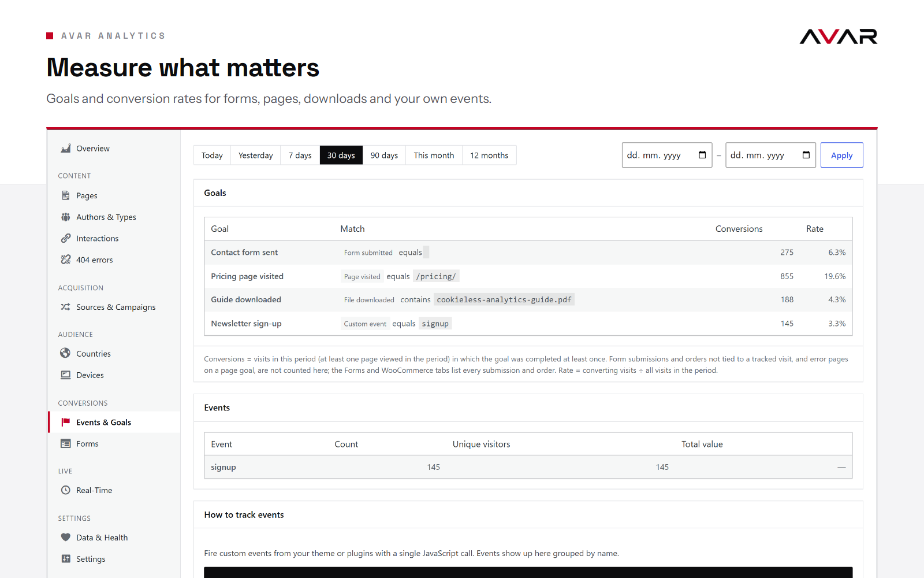Image resolution: width=924 pixels, height=578 pixels.
Task: Click the Devices laptop icon
Action: coord(66,375)
